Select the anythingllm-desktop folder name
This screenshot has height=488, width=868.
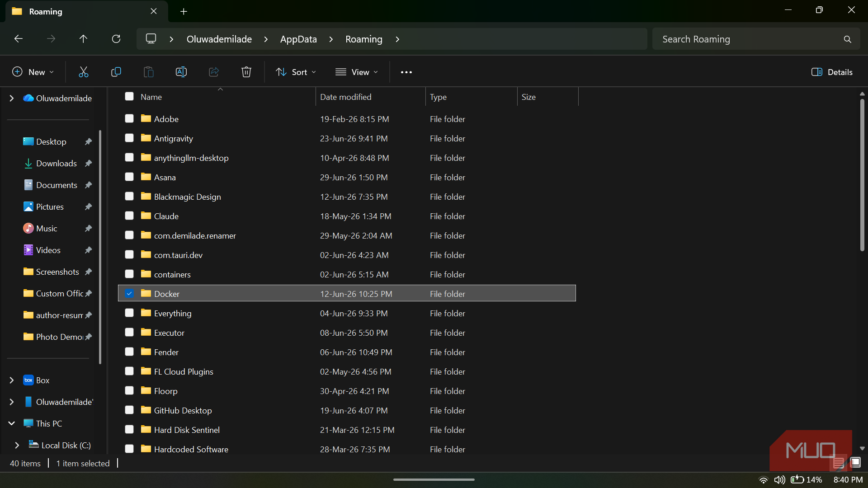tap(191, 158)
